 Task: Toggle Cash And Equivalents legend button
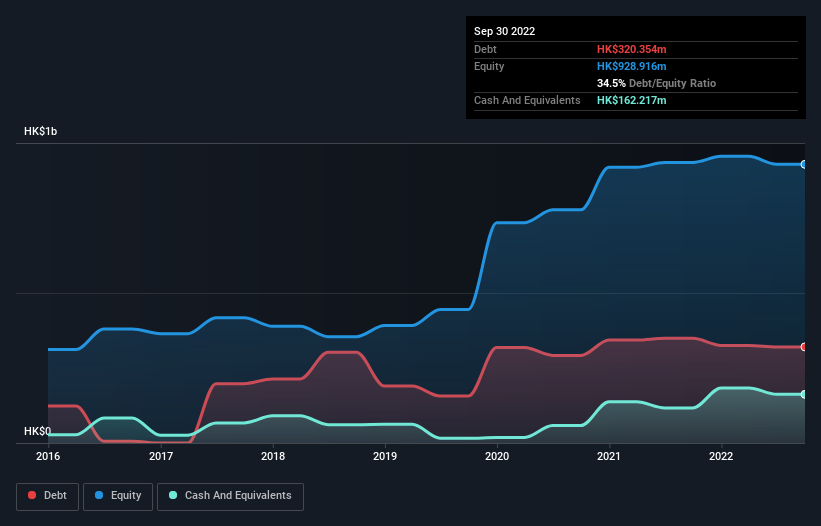click(x=230, y=496)
